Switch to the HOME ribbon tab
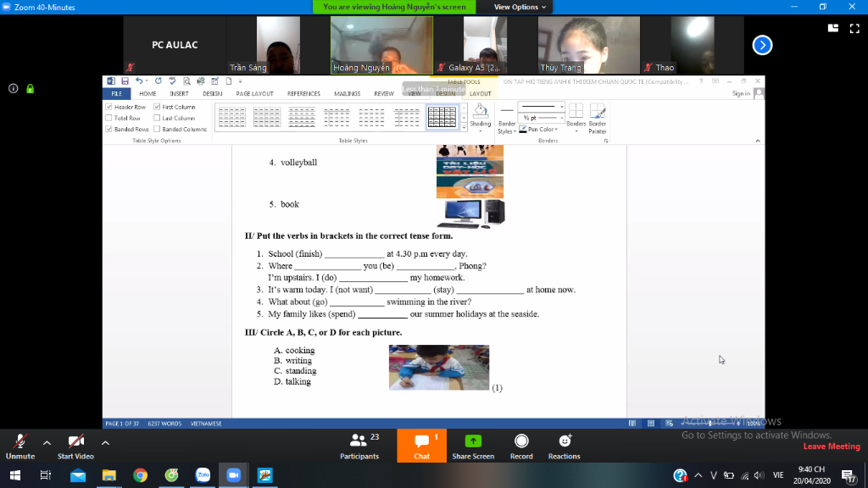The image size is (868, 488). pos(147,93)
